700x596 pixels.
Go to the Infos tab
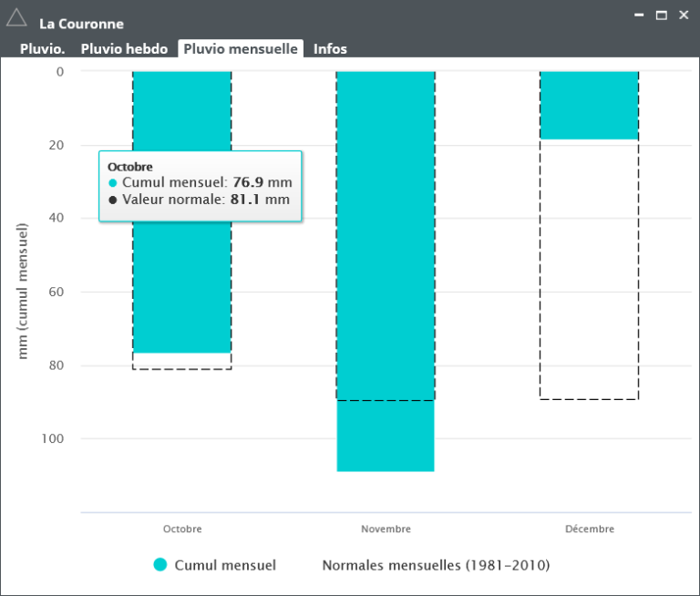click(x=330, y=49)
